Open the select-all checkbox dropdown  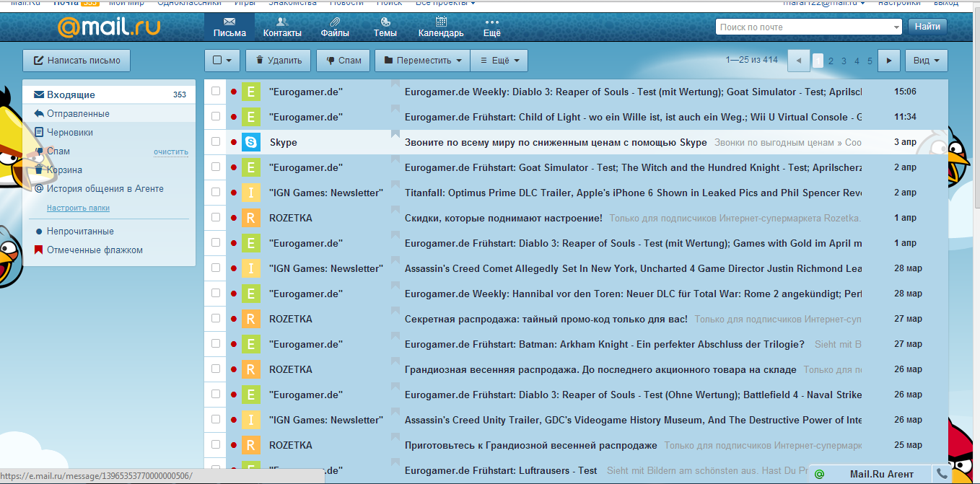(x=222, y=61)
